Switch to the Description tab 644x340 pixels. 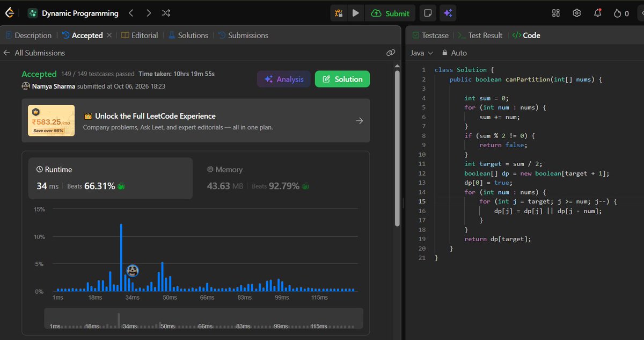tap(28, 35)
